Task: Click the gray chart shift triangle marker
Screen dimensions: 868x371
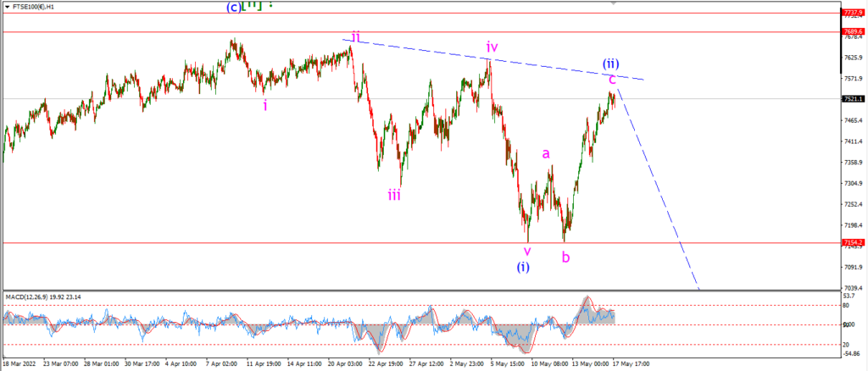Action: pos(612,3)
